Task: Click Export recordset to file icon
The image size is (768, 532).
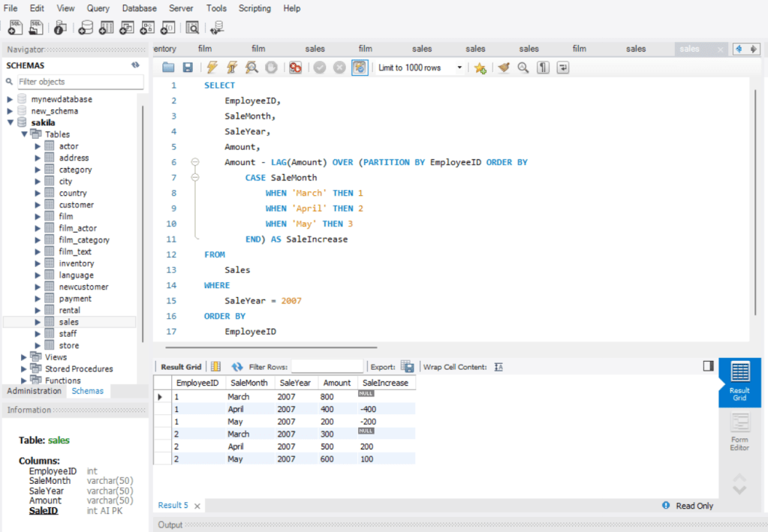Action: (x=408, y=367)
